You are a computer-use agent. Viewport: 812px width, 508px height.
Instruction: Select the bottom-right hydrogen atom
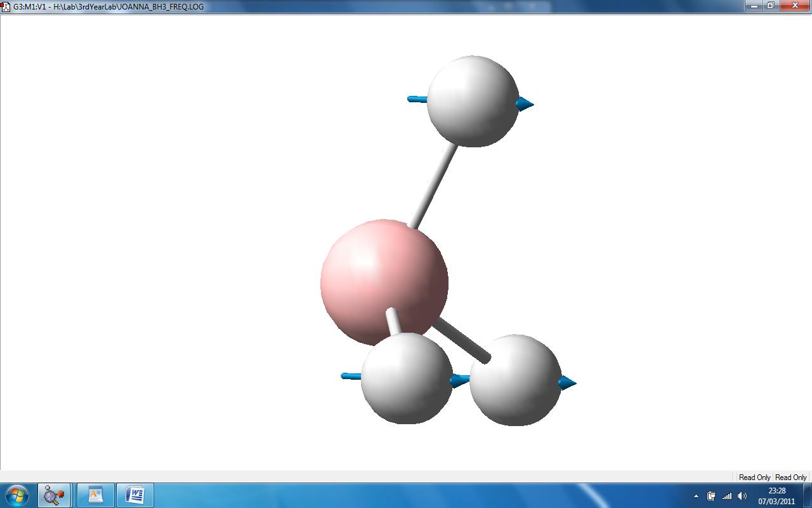point(515,380)
